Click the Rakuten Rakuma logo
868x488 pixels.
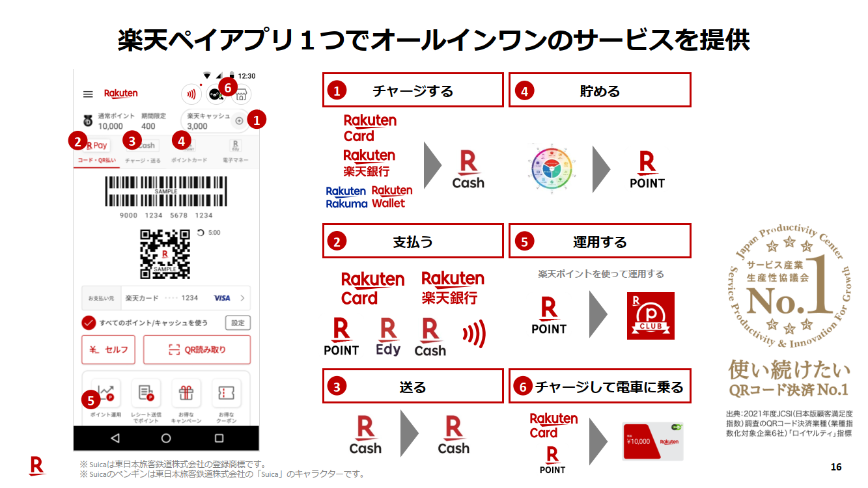346,197
